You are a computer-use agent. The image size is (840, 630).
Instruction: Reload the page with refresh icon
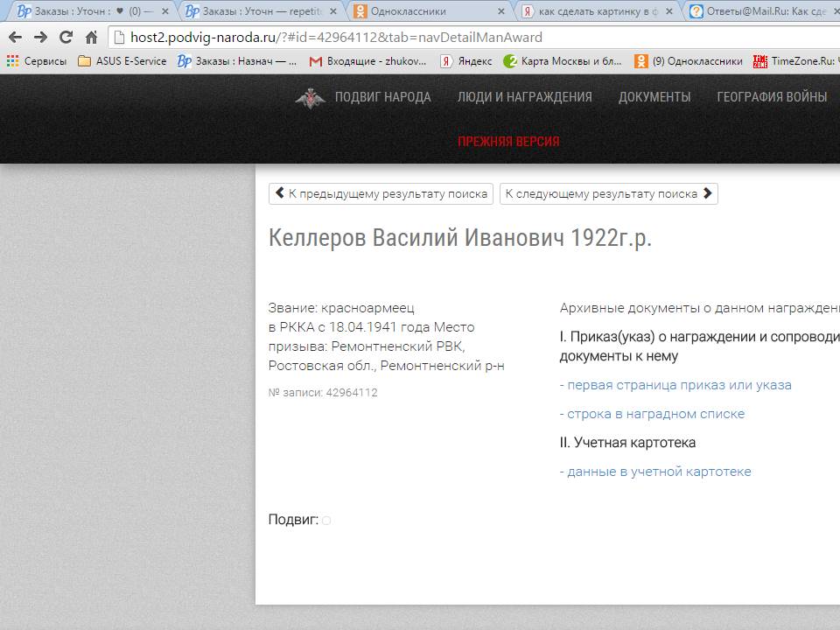tap(66, 38)
